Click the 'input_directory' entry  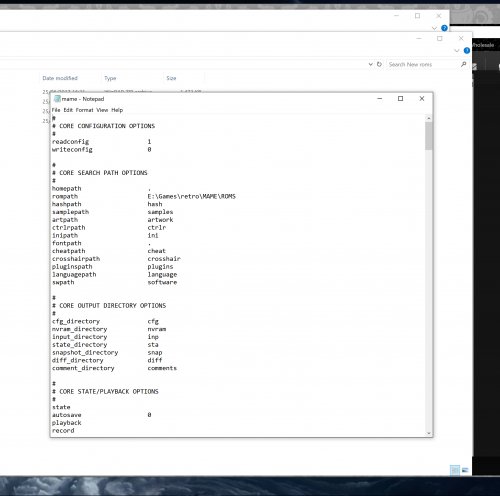pos(80,337)
